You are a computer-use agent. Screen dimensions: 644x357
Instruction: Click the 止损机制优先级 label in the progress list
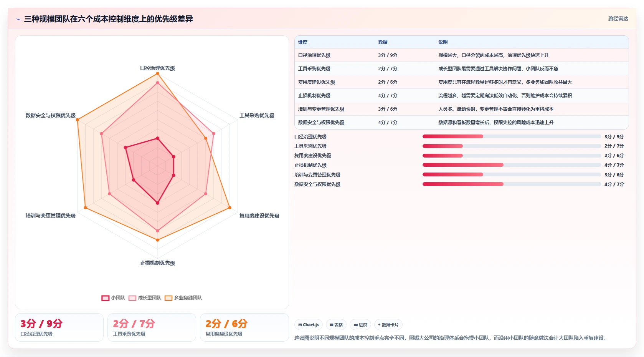310,165
